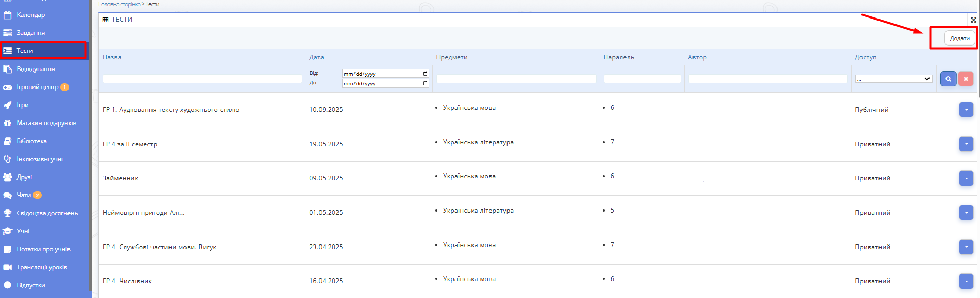This screenshot has width=980, height=298.
Task: Open calendar picker in the 'Від' date field
Action: pos(425,74)
